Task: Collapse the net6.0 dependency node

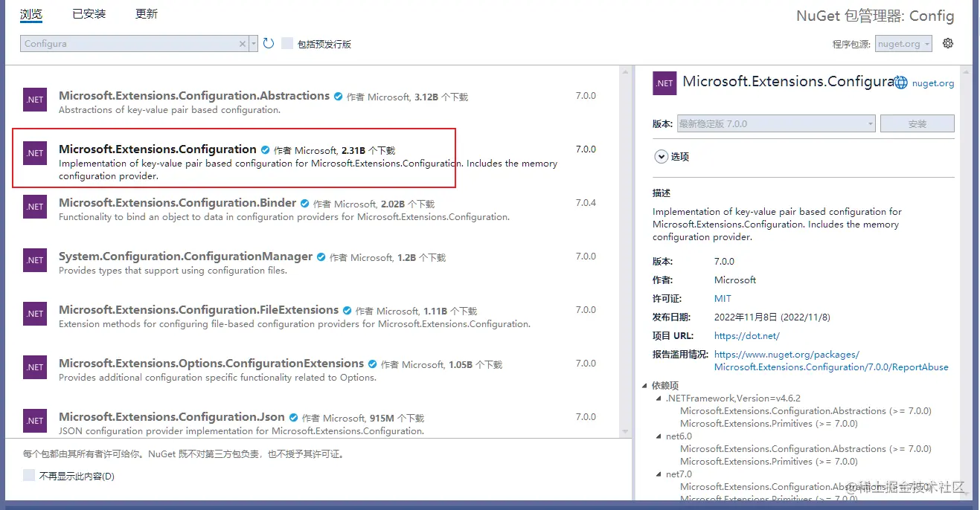Action: (659, 436)
